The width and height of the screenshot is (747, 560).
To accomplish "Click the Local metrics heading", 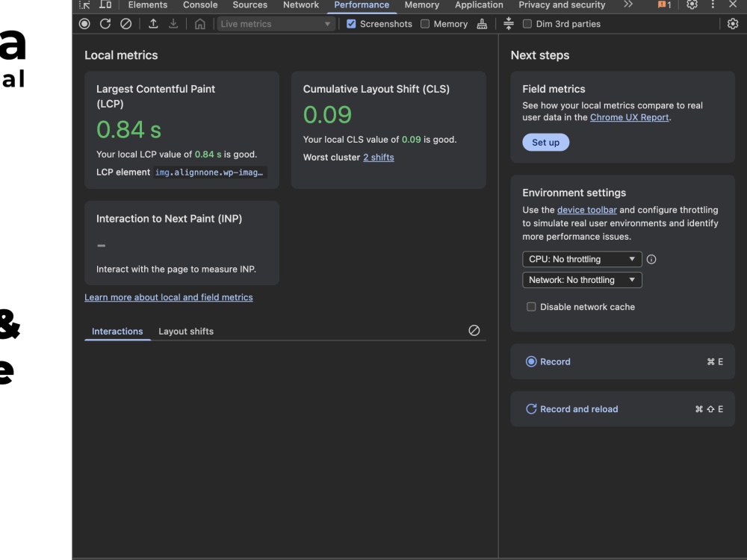I will [x=121, y=55].
